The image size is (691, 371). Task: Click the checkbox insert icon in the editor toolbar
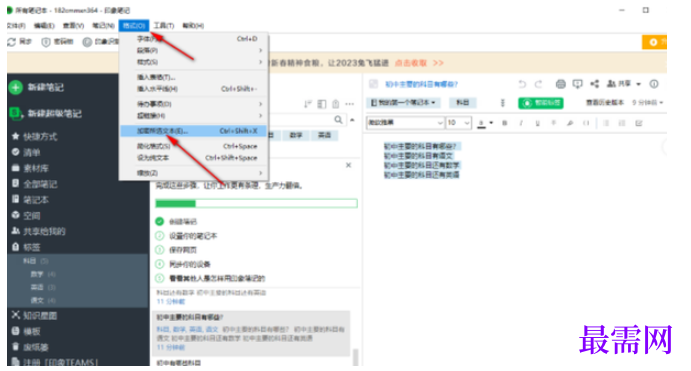639,123
